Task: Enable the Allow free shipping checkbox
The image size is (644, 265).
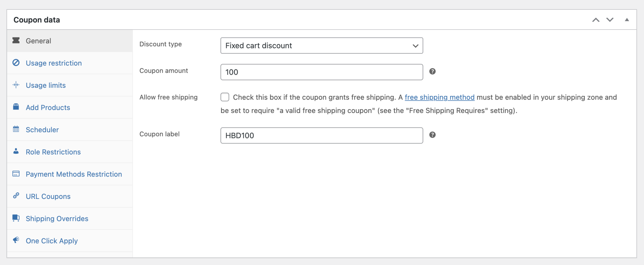Action: pos(225,97)
